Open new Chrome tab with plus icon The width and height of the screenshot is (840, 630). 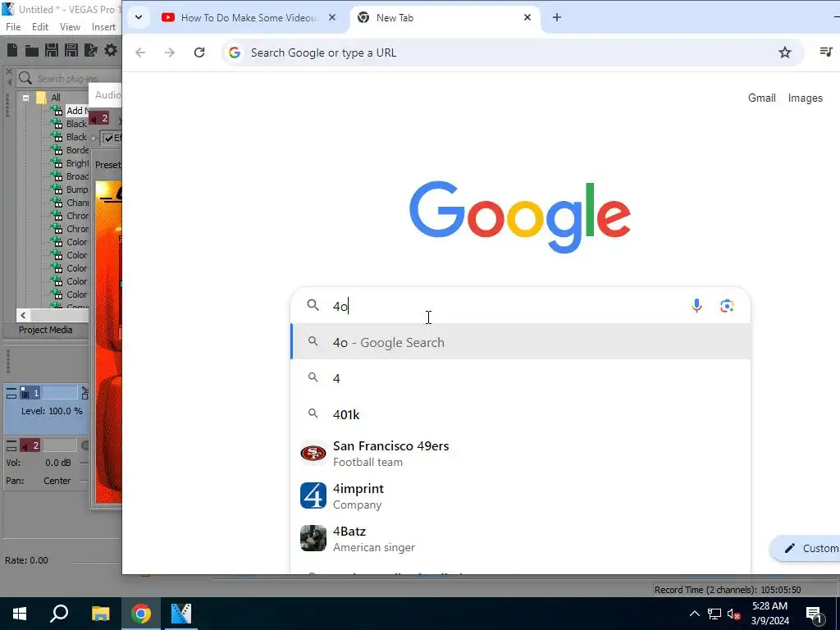tap(557, 17)
